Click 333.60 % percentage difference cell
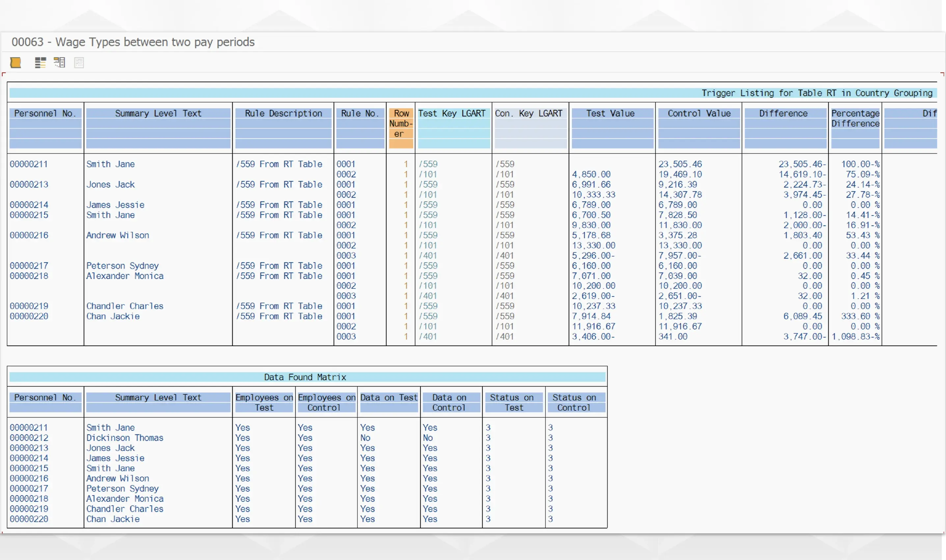Viewport: 946px width, 560px height. [x=860, y=317]
